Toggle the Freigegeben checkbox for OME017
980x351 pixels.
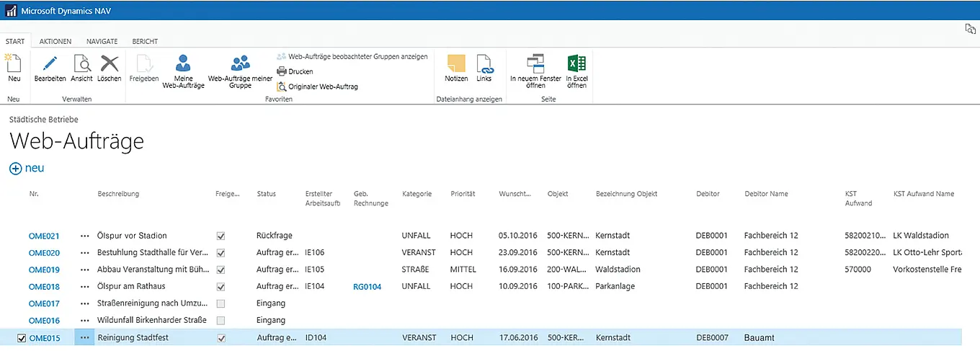pyautogui.click(x=221, y=303)
